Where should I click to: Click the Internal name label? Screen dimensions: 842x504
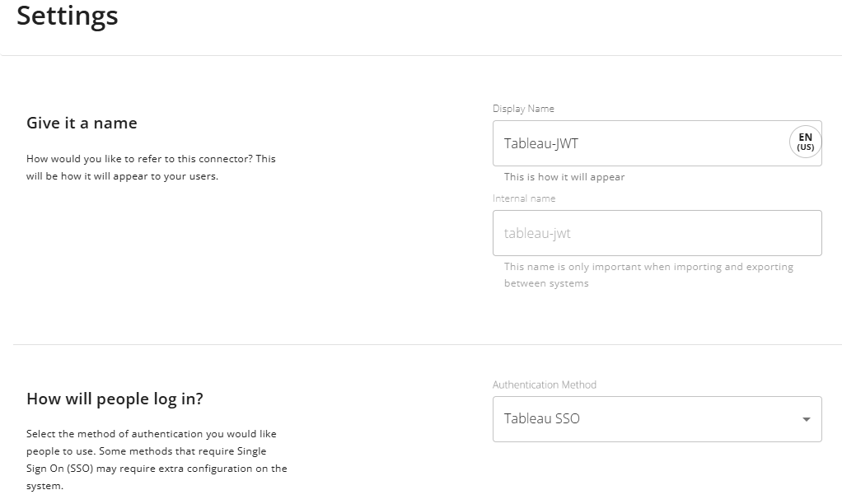tap(524, 198)
